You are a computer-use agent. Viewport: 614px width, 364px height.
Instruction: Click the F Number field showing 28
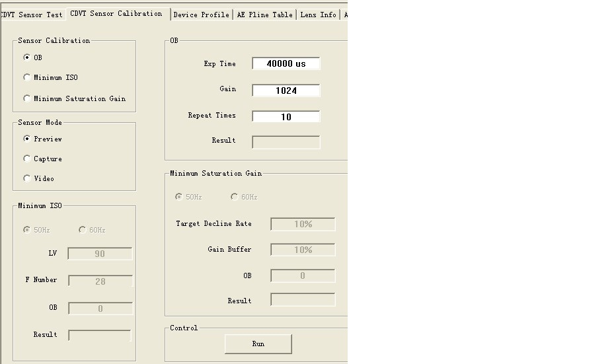pyautogui.click(x=100, y=281)
